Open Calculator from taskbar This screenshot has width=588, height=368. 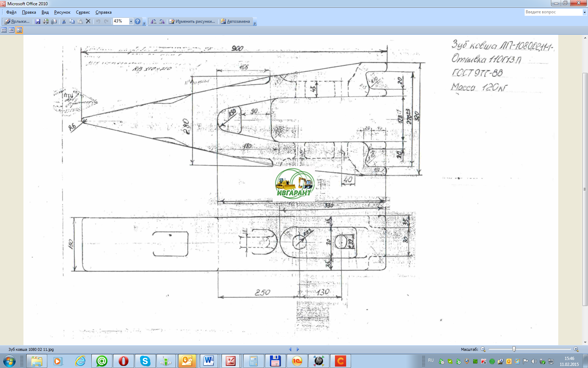[x=253, y=361]
